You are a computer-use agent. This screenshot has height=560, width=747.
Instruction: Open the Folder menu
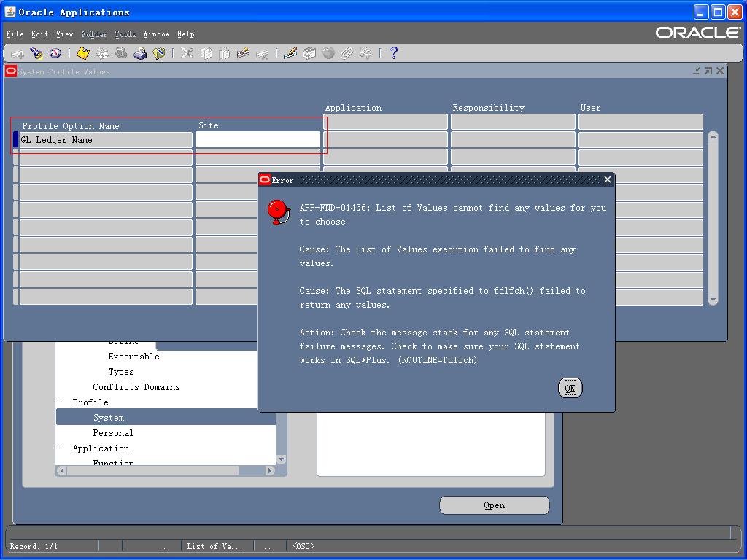[x=94, y=34]
